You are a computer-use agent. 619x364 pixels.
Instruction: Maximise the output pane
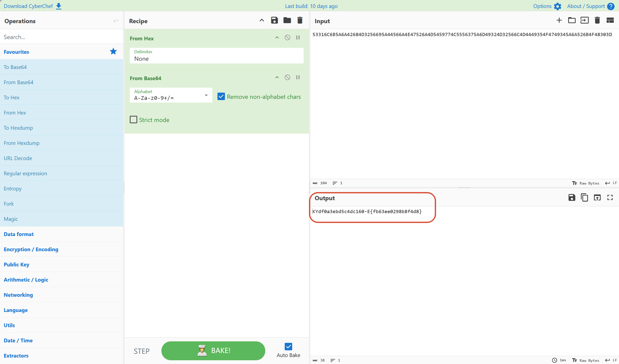(x=610, y=198)
